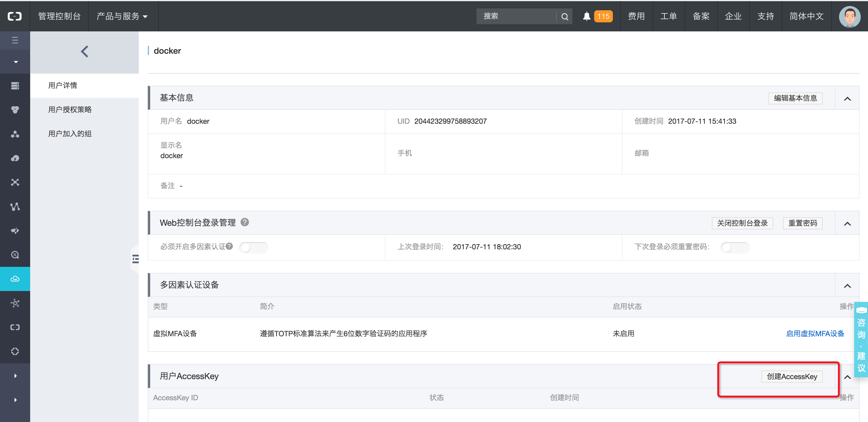
Task: Collapse the 基本信息 section
Action: [x=847, y=98]
